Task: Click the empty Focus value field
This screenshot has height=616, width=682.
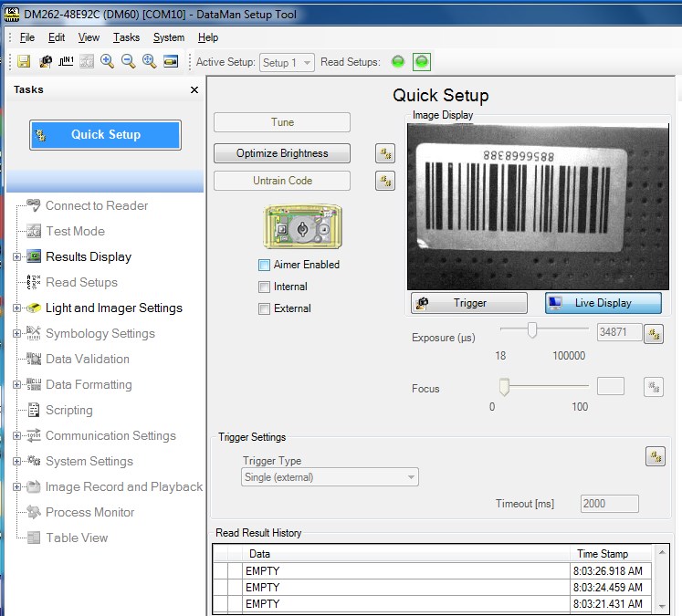Action: point(611,386)
